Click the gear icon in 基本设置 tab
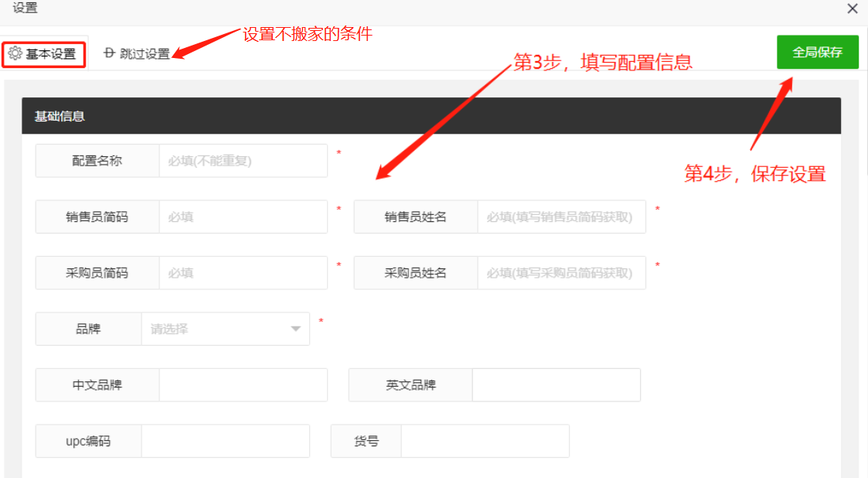 click(15, 53)
